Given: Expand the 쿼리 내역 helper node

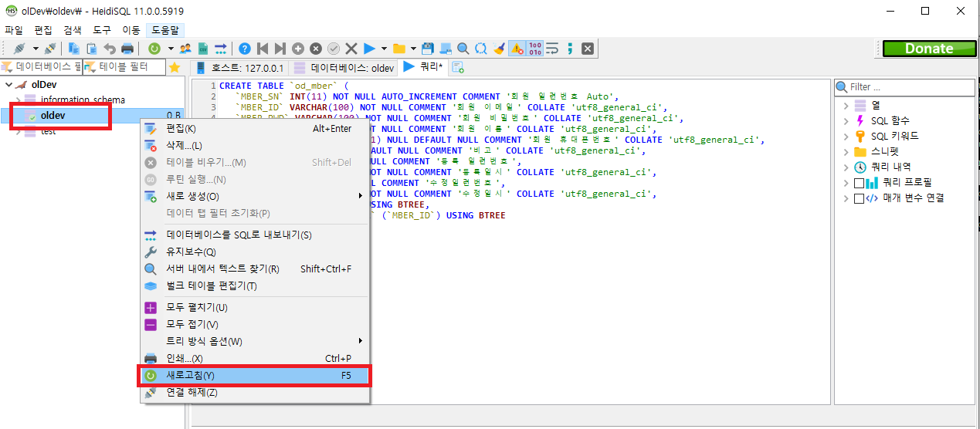Looking at the screenshot, I should coord(846,167).
